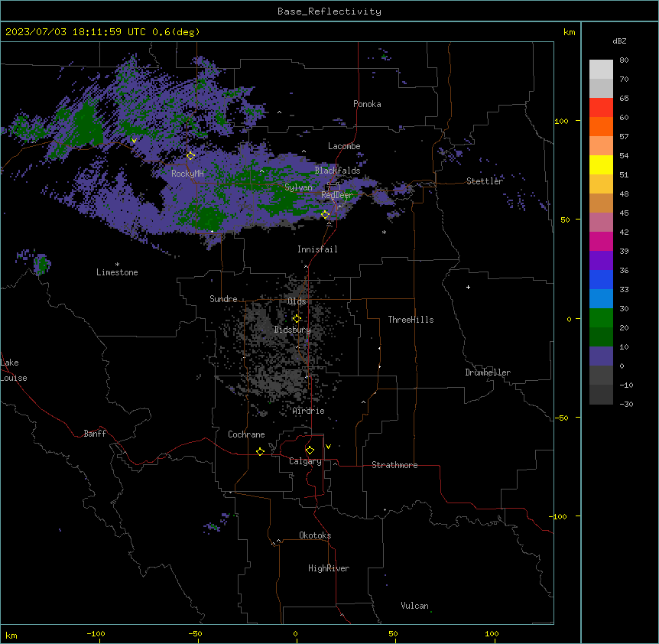This screenshot has height=644, width=659.
Task: Click the Limestone label
Action: 117,272
